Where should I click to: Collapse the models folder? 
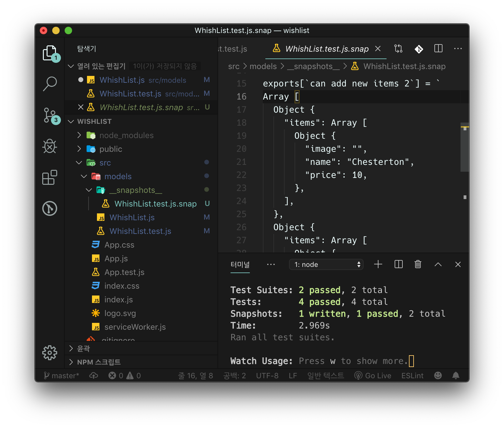click(84, 176)
